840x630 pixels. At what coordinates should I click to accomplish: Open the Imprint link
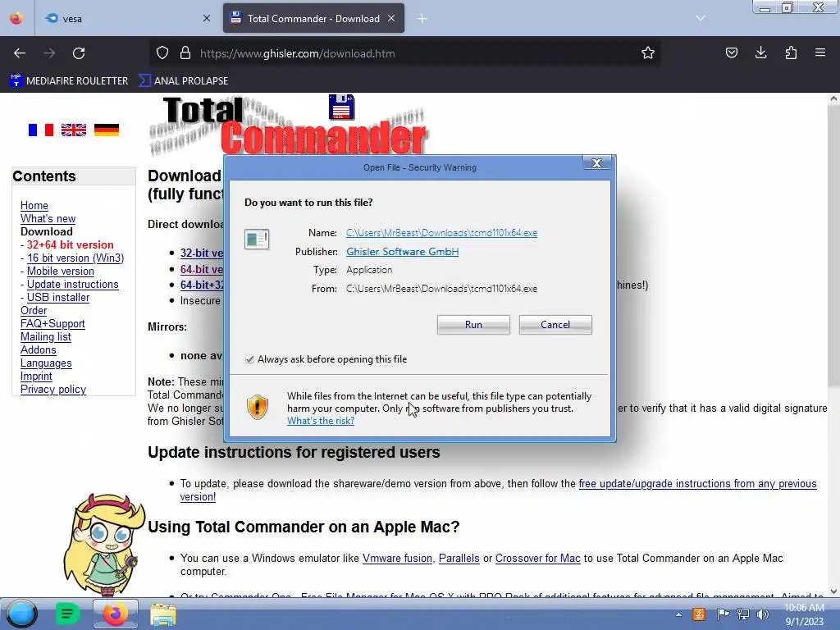(36, 376)
